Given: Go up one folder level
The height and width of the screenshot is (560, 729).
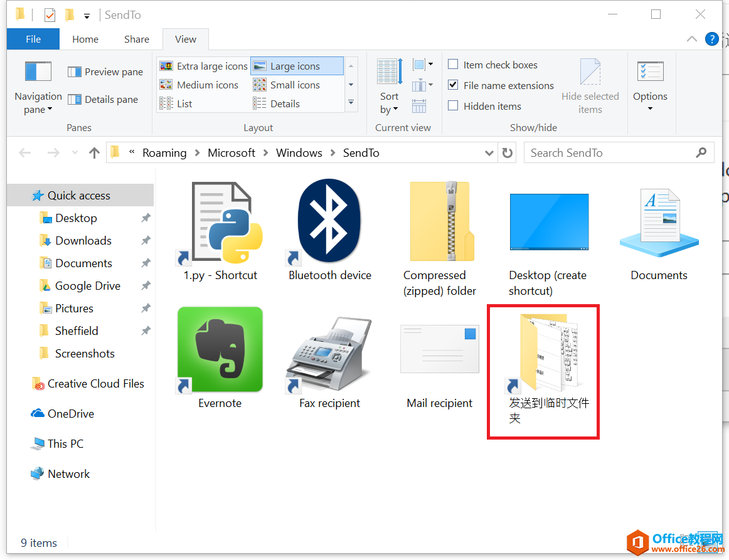Looking at the screenshot, I should point(94,152).
